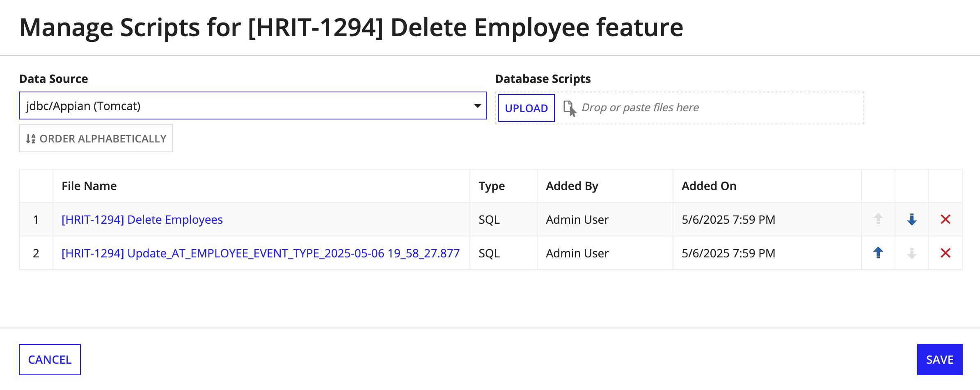Image resolution: width=980 pixels, height=390 pixels.
Task: Click 'Drop or paste files here' area
Action: (640, 108)
